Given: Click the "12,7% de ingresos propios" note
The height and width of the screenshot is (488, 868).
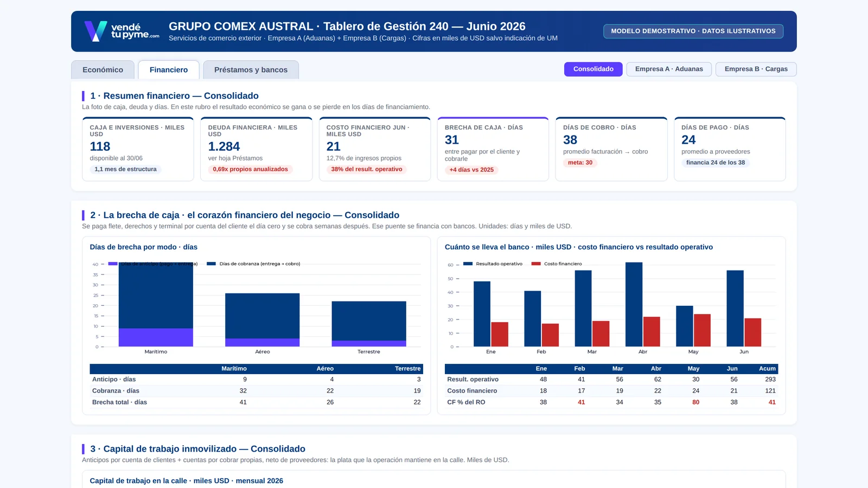Looking at the screenshot, I should click(364, 158).
